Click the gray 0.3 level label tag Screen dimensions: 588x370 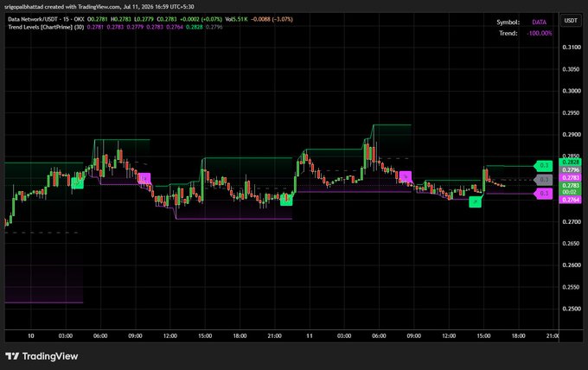[x=544, y=180]
